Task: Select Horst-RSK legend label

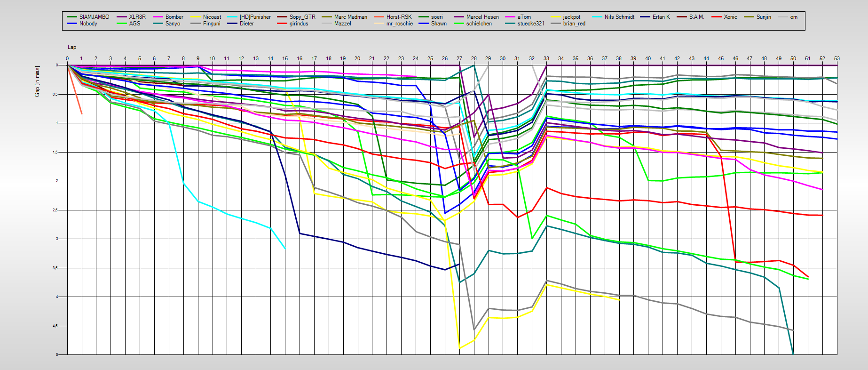Action: (x=399, y=17)
